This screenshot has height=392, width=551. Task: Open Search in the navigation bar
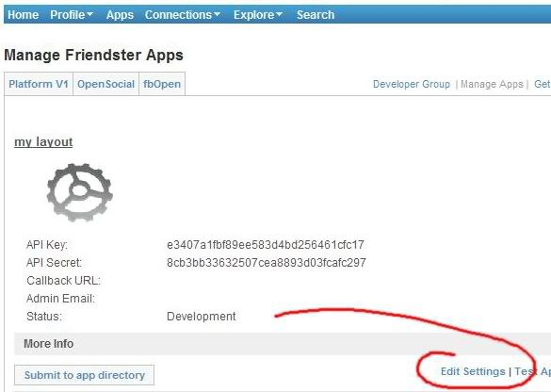[316, 15]
